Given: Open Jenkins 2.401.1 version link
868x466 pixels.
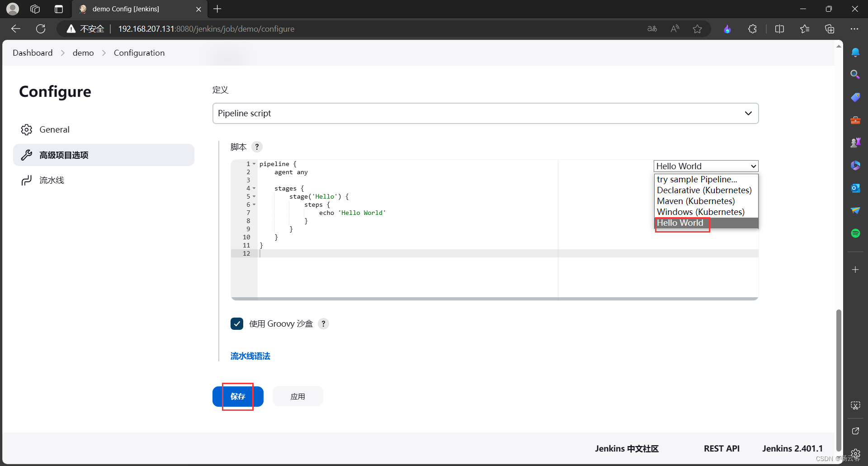Looking at the screenshot, I should click(x=792, y=448).
